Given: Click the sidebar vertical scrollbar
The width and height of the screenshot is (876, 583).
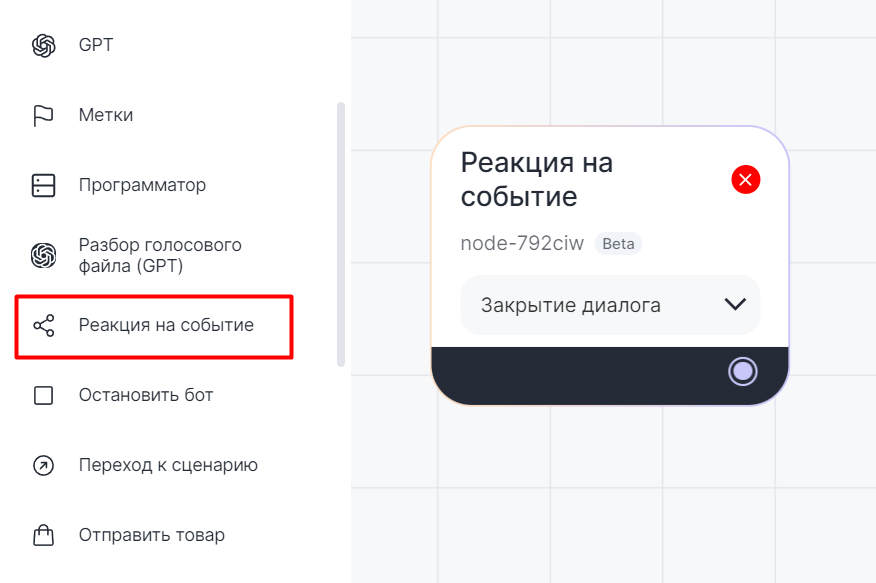Looking at the screenshot, I should coord(341,235).
